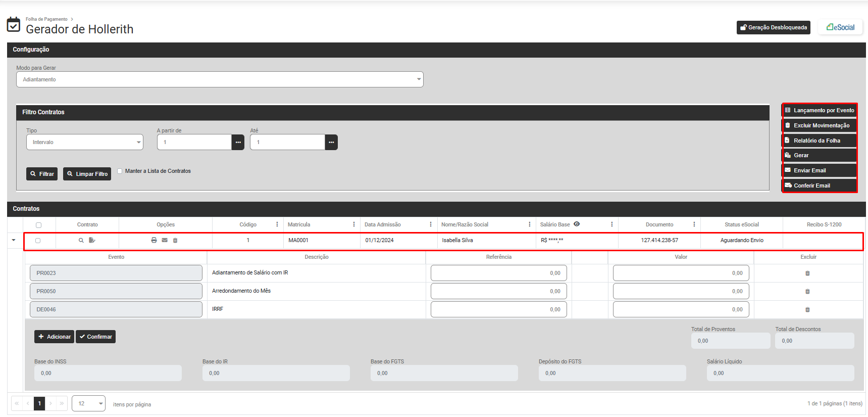
Task: Follow Folha de Pagamento breadcrumb link
Action: 46,19
